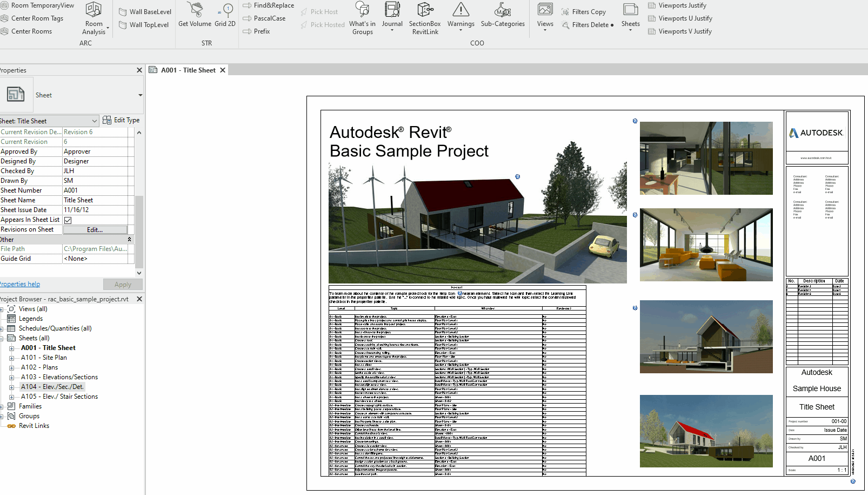Screen dimensions: 868x495
Task: Click SectionBox RevitLink icon
Action: point(425,9)
